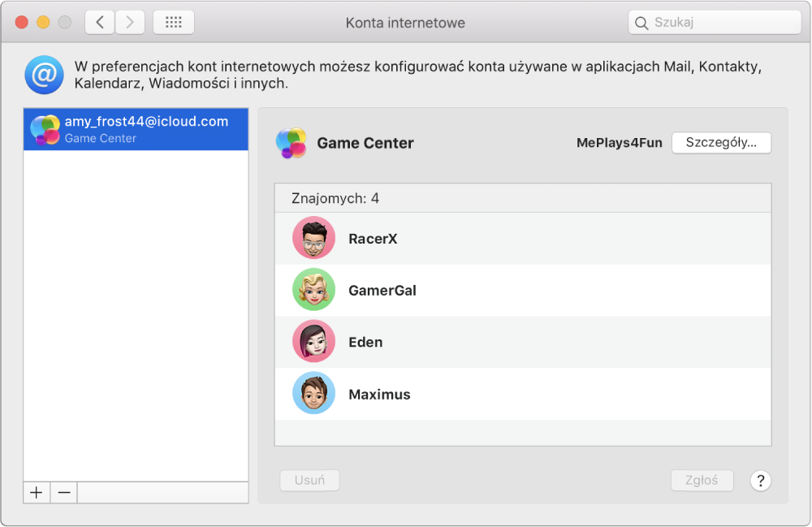Select friend GamerGal in the list

click(x=523, y=291)
